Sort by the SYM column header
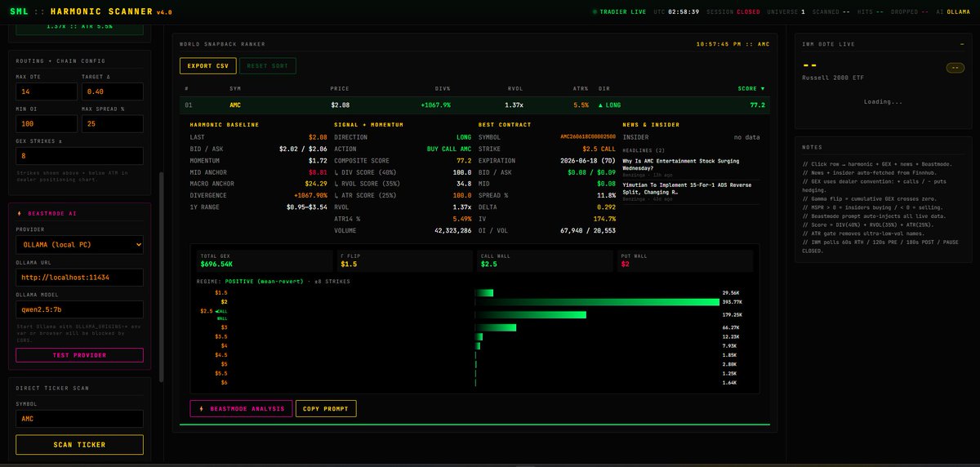Image resolution: width=980 pixels, height=467 pixels. point(235,88)
